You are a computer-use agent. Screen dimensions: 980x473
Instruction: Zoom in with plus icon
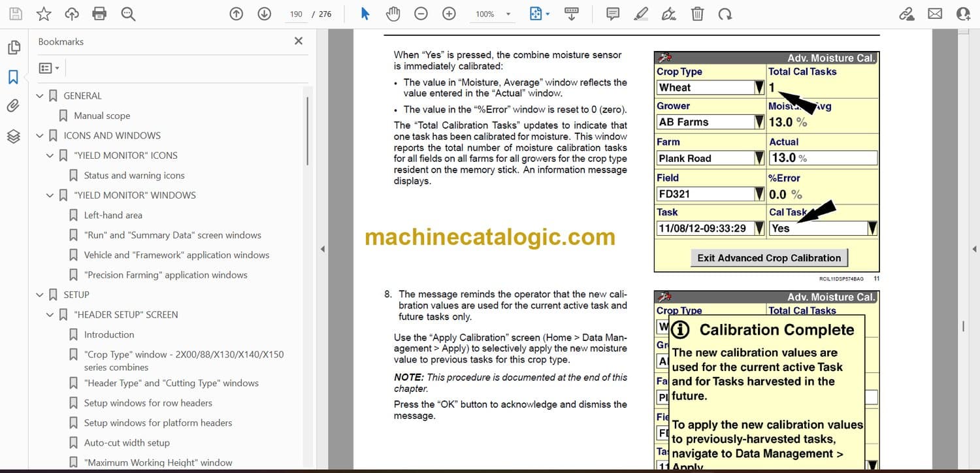coord(449,14)
